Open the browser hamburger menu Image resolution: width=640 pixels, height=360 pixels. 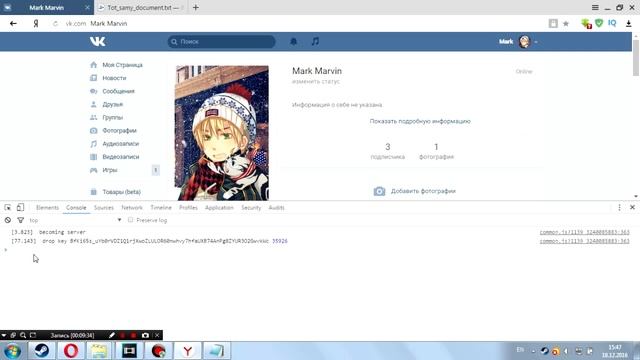click(595, 7)
